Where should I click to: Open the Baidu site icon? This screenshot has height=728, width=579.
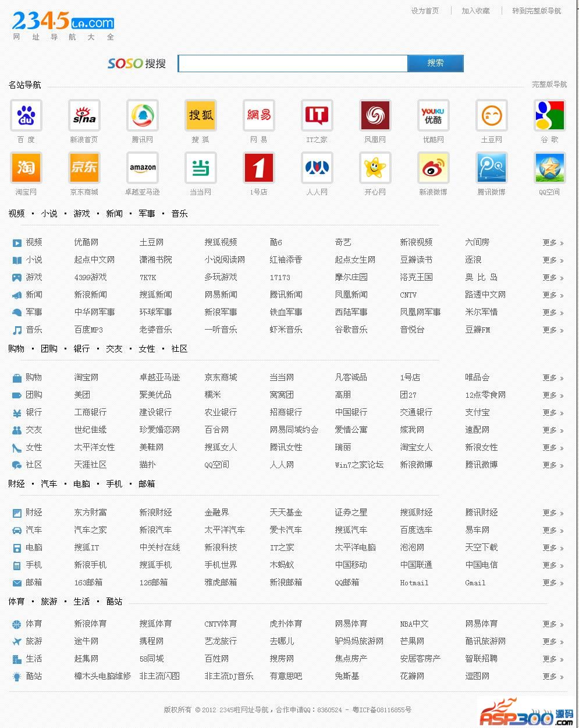coord(26,115)
